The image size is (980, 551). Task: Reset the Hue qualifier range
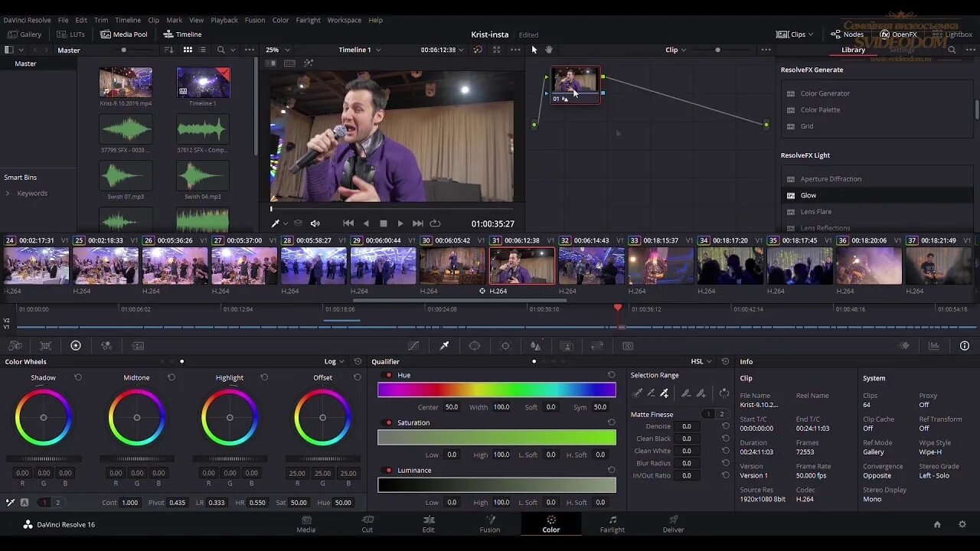point(611,375)
